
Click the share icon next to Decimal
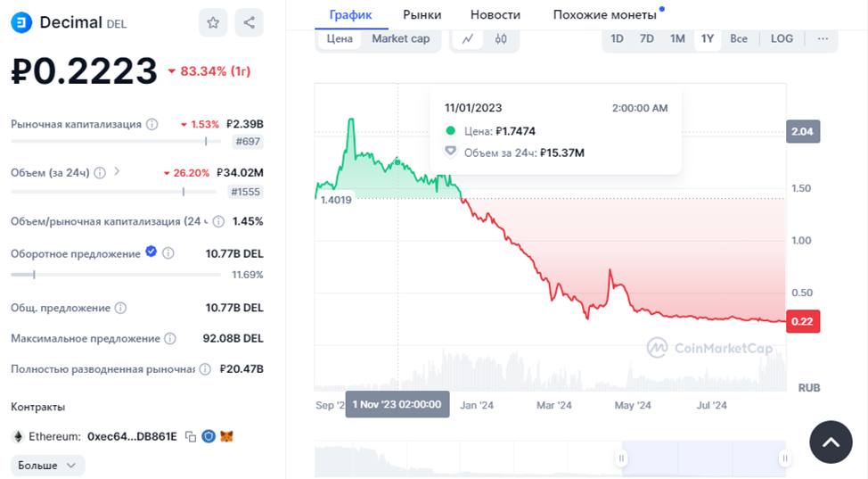coord(250,23)
